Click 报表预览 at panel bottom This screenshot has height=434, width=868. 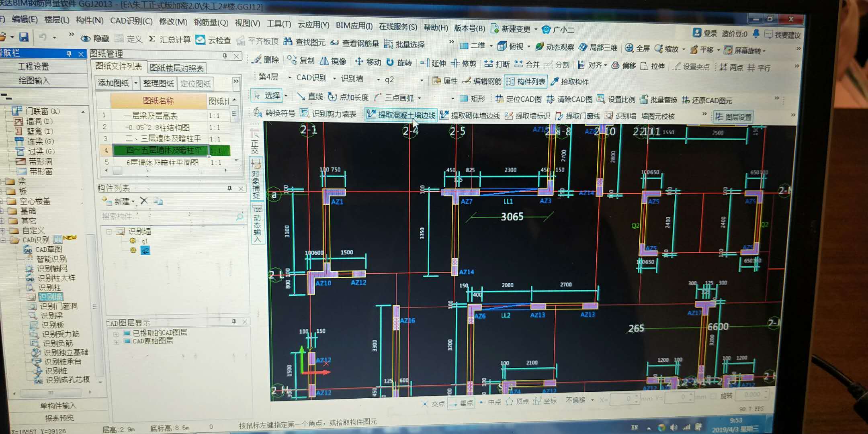point(59,418)
